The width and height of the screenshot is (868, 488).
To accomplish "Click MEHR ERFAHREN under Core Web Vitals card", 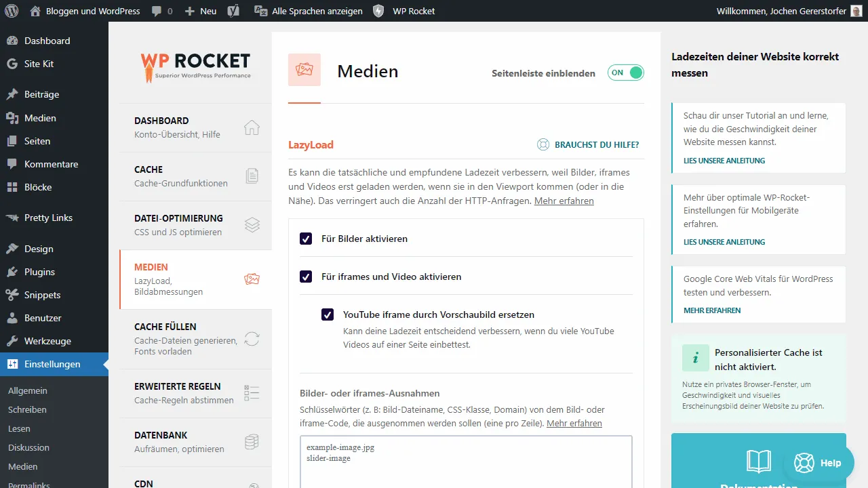I will pyautogui.click(x=712, y=310).
